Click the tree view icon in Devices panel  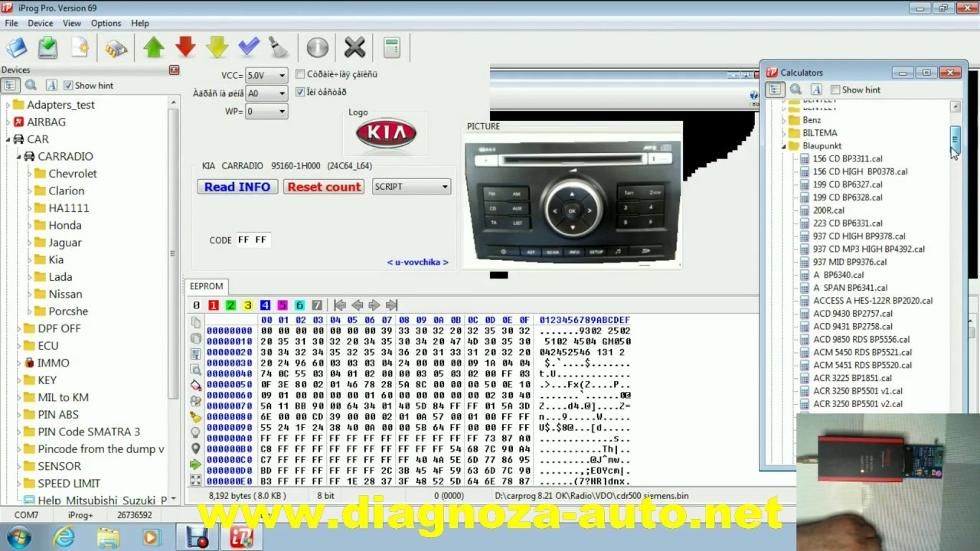(x=10, y=86)
